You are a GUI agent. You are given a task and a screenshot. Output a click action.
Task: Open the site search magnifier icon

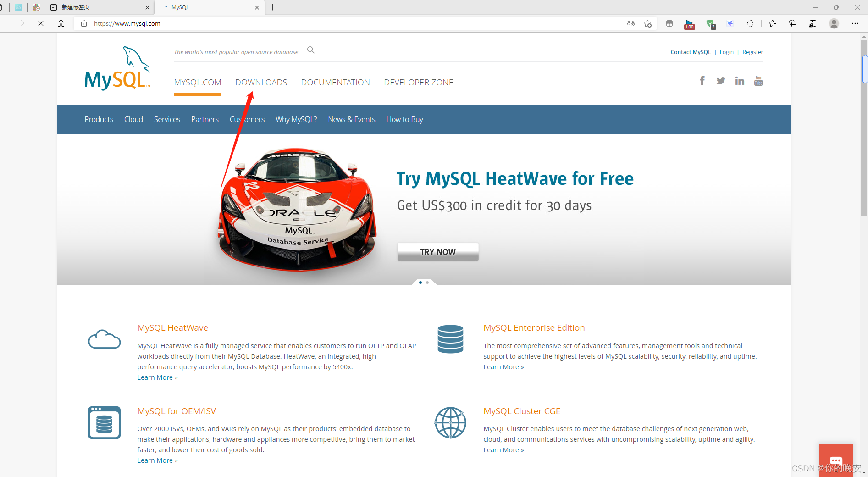311,50
